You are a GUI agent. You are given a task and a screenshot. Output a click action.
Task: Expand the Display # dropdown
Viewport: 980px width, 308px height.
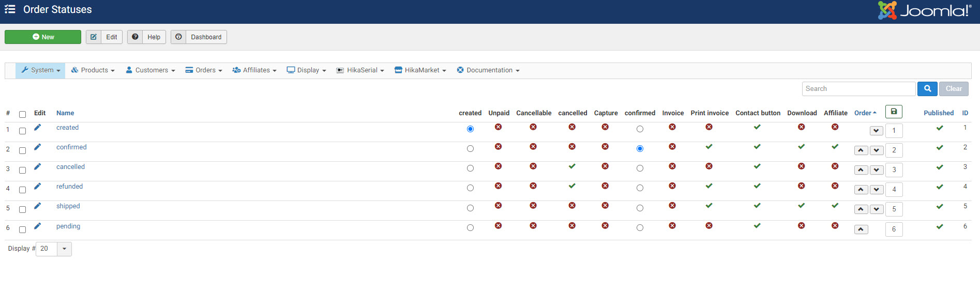pyautogui.click(x=64, y=249)
